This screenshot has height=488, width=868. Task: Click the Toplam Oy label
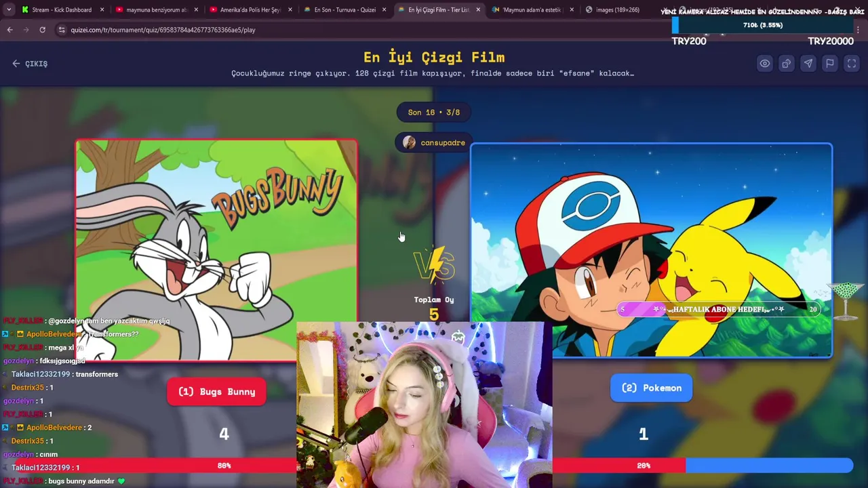point(434,300)
